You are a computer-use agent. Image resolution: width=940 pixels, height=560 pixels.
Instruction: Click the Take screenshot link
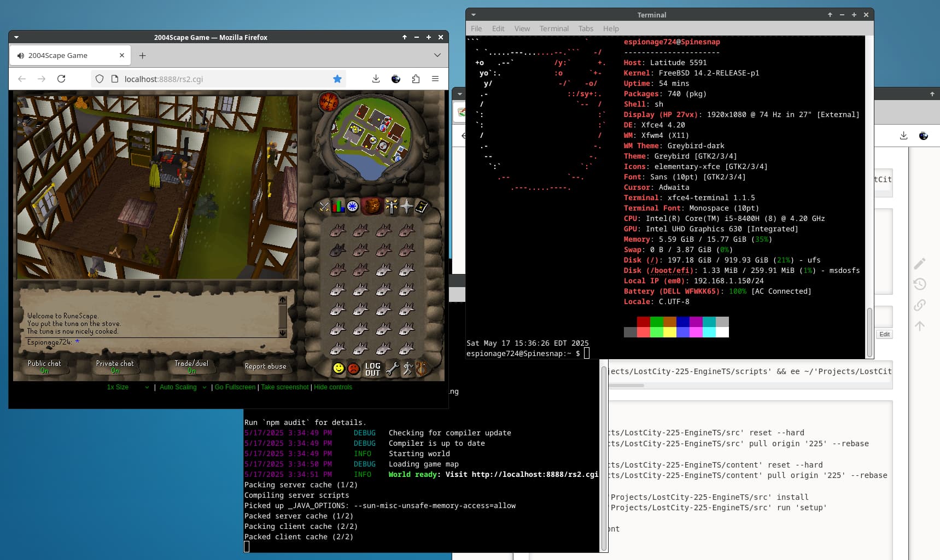point(285,387)
